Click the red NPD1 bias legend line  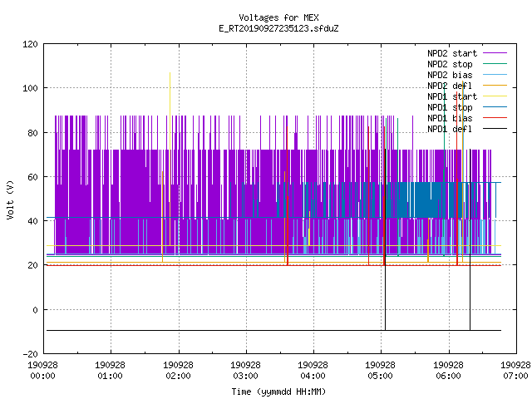[495, 118]
